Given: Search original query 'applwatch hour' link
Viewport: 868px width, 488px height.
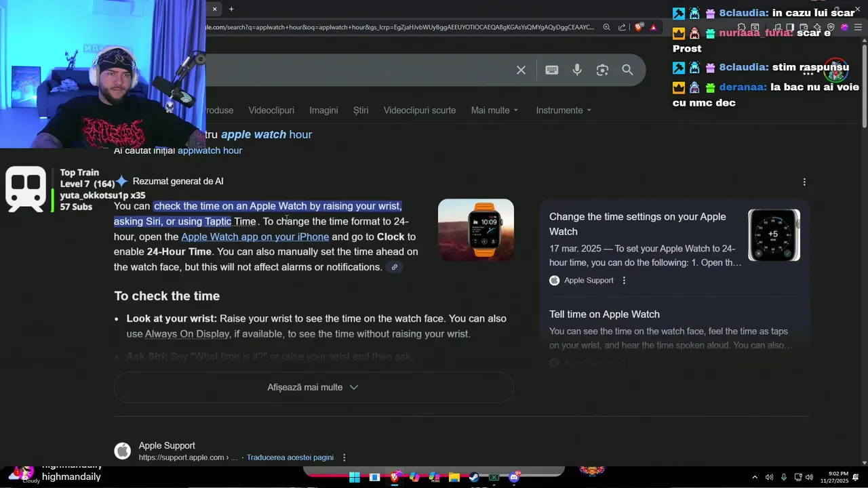Looking at the screenshot, I should tap(210, 150).
